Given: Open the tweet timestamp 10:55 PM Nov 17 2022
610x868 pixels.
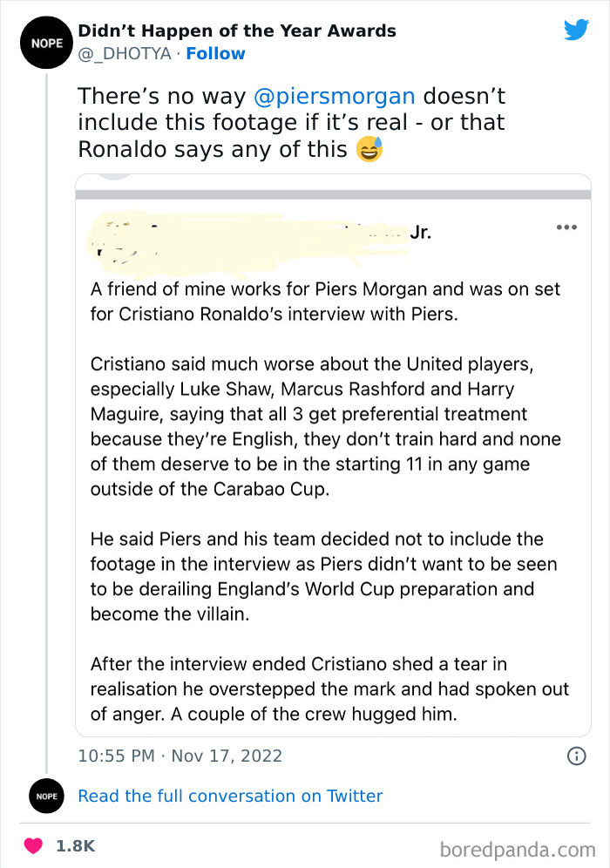Looking at the screenshot, I should 180,756.
